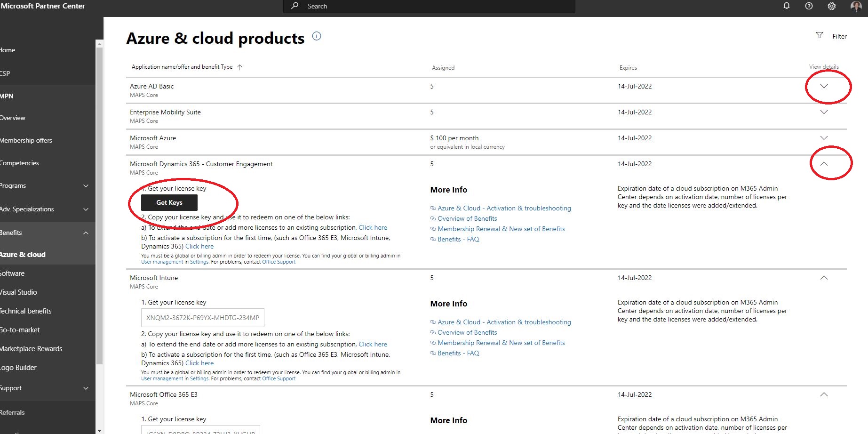Collapse the Benefits sidebar section
The width and height of the screenshot is (868, 434).
click(86, 233)
